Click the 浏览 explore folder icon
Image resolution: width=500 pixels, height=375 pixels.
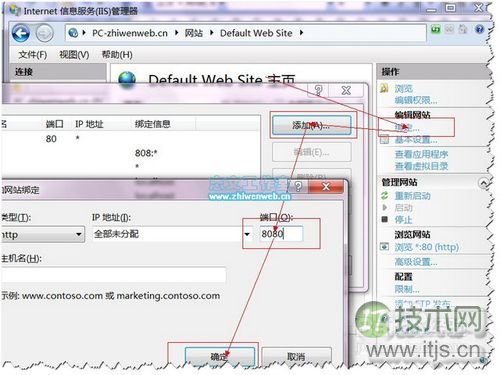point(384,88)
